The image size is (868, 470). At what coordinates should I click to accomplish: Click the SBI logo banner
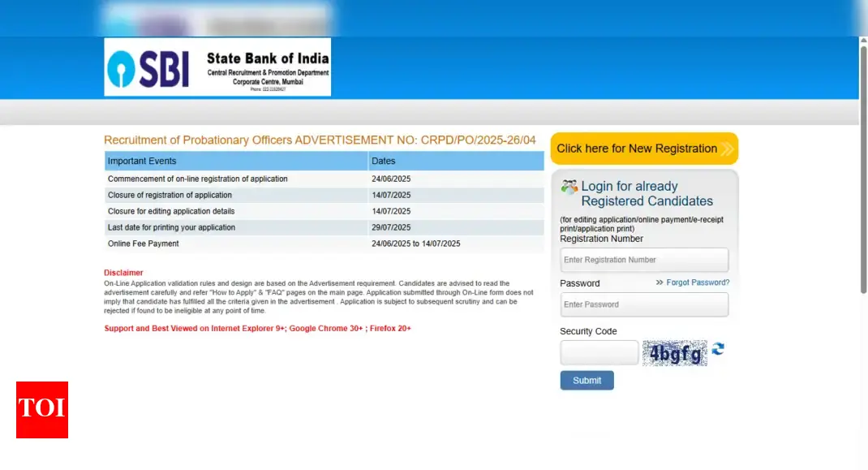click(x=217, y=67)
